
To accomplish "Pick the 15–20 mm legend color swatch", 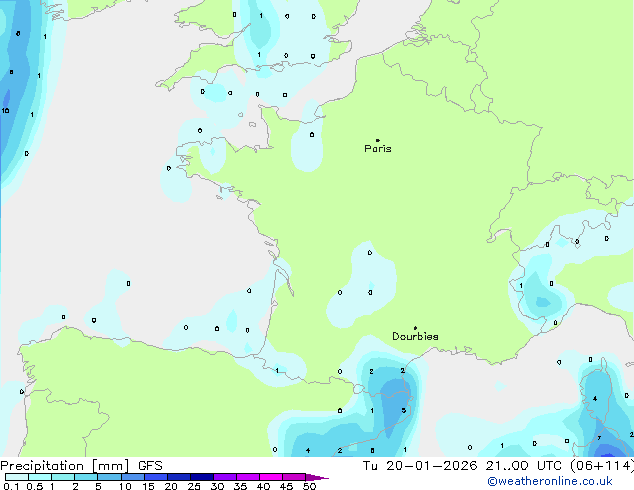I will (x=156, y=477).
